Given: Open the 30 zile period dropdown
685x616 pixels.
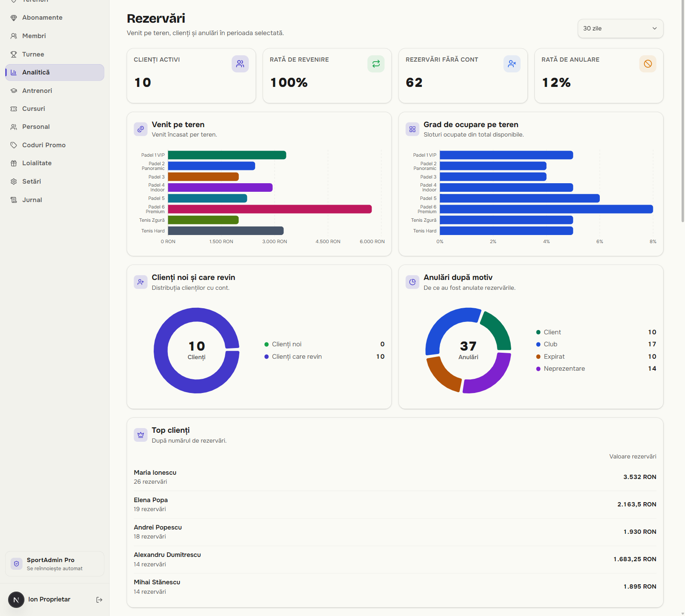Looking at the screenshot, I should [x=620, y=28].
